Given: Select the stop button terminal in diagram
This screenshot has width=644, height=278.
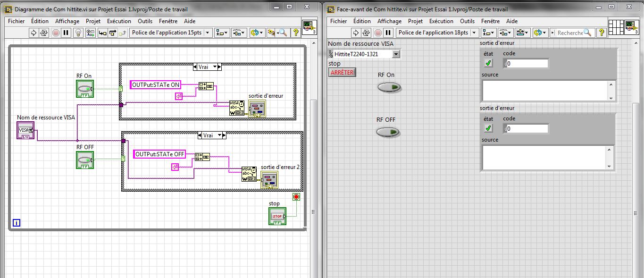Looking at the screenshot, I should pos(277,216).
